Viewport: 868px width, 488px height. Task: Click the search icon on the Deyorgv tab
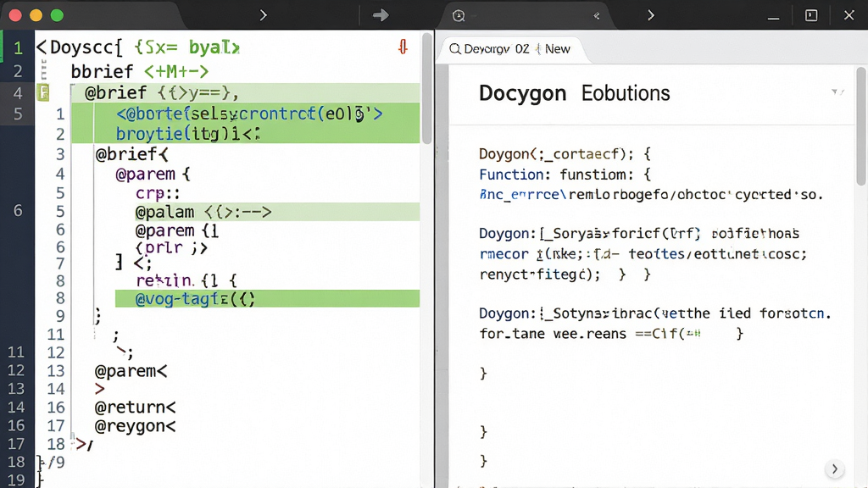coord(455,49)
